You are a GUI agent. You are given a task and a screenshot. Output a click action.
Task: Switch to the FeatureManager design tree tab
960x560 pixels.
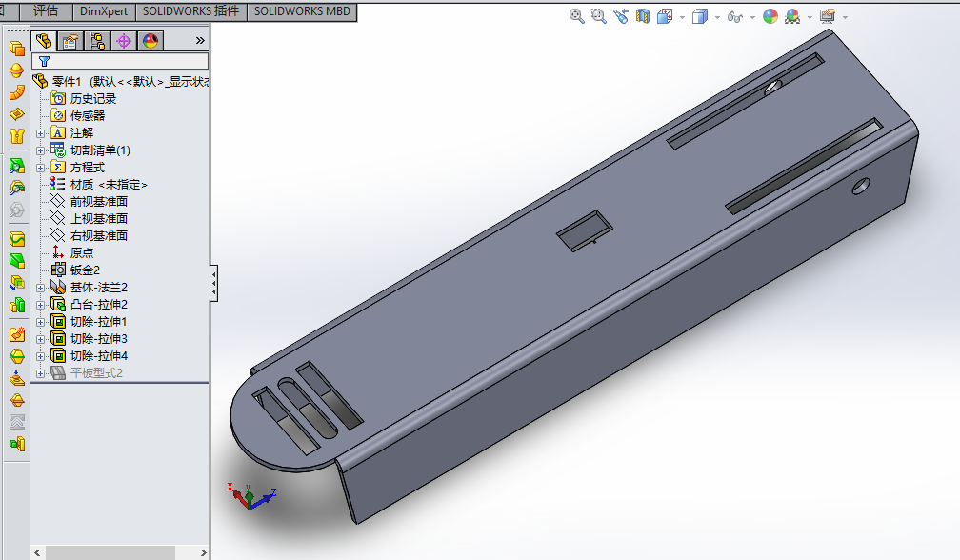pos(44,41)
